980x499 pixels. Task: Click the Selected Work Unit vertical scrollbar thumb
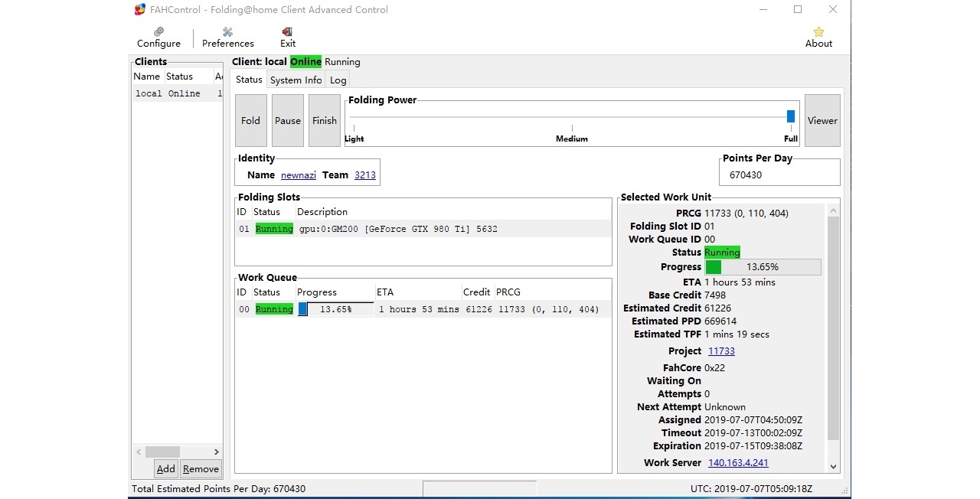point(834,328)
